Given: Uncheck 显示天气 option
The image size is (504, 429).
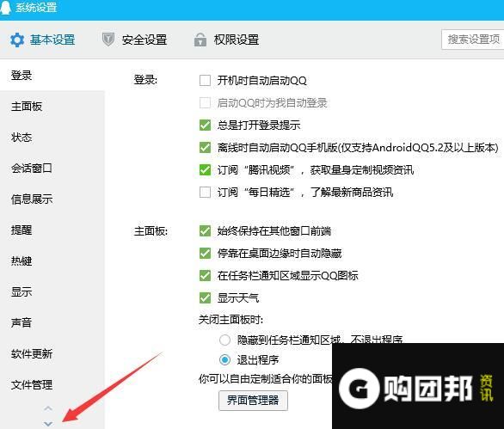Looking at the screenshot, I should click(x=205, y=297).
